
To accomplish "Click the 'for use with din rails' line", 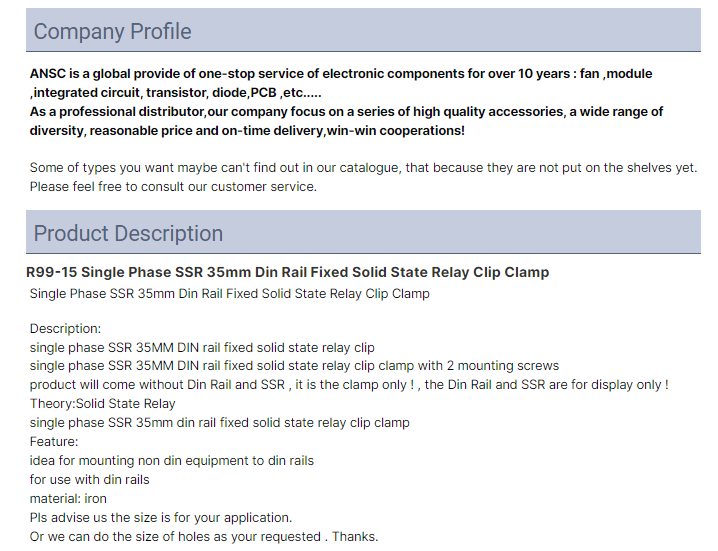I will click(90, 480).
